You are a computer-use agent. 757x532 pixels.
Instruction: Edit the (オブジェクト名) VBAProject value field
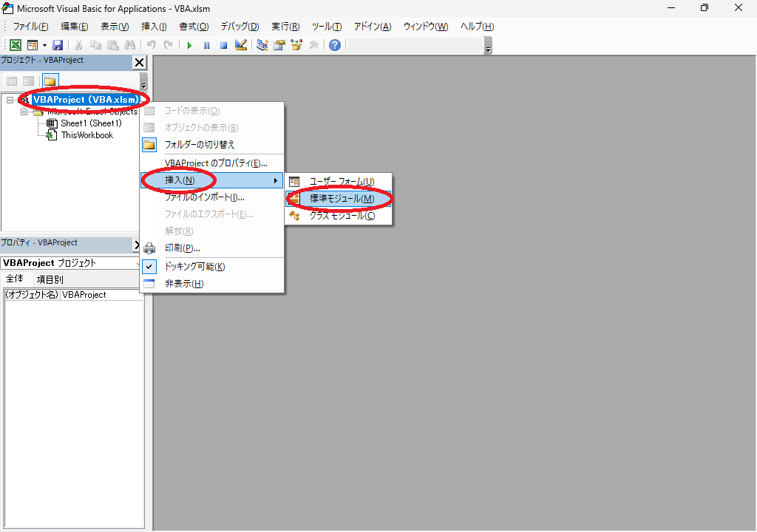(101, 295)
